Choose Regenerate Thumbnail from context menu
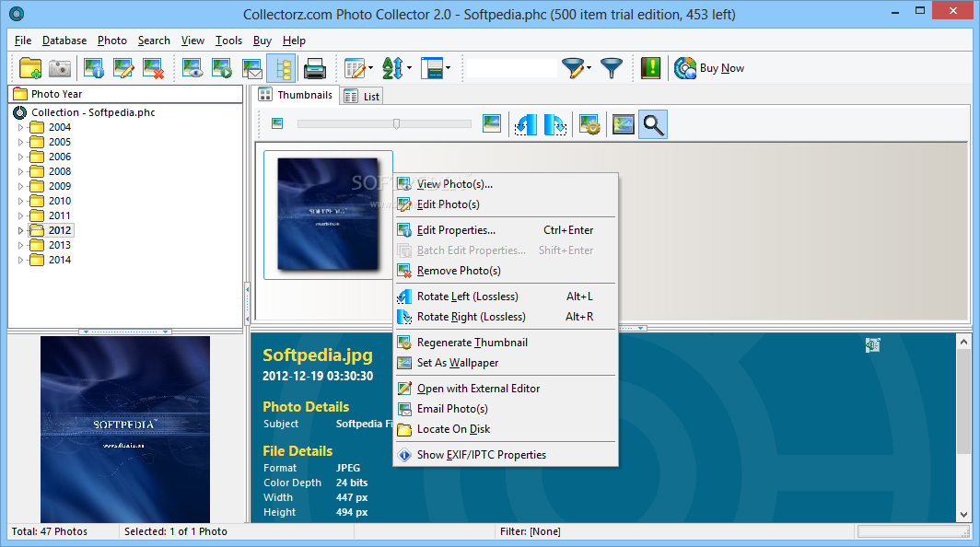Image resolution: width=980 pixels, height=547 pixels. (x=505, y=343)
